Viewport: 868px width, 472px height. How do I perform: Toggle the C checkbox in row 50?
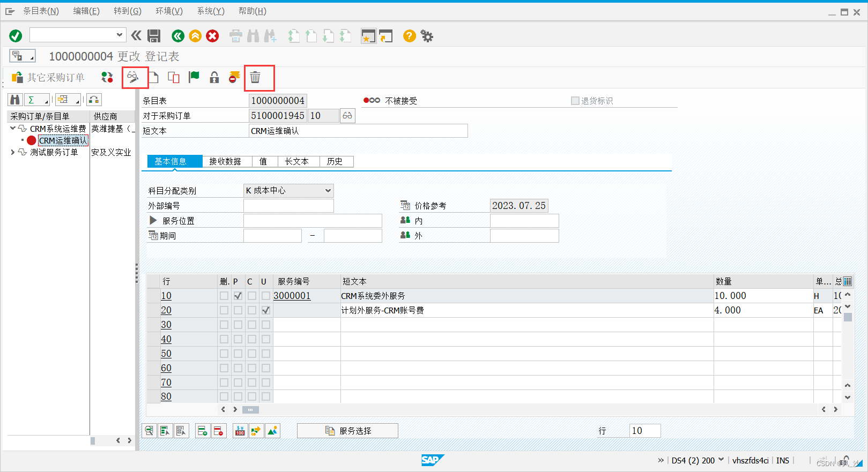(x=252, y=354)
